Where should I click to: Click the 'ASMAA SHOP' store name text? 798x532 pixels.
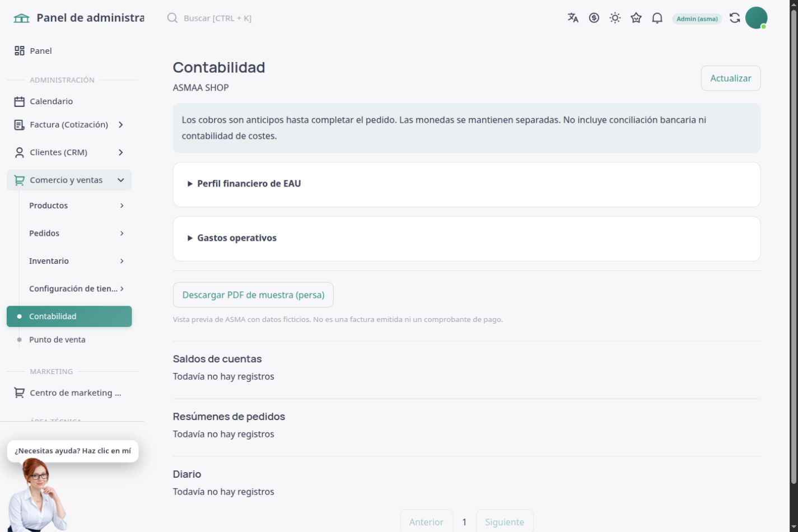click(x=201, y=88)
